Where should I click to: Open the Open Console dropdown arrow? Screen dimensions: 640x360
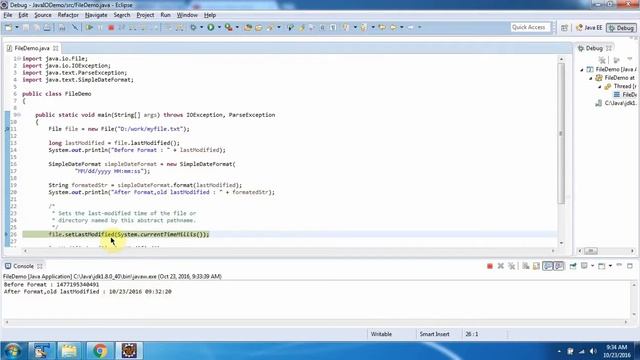click(x=610, y=266)
